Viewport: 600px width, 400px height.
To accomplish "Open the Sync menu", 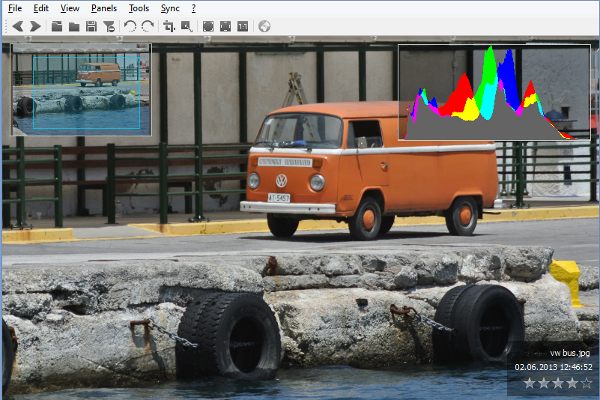I will [170, 8].
